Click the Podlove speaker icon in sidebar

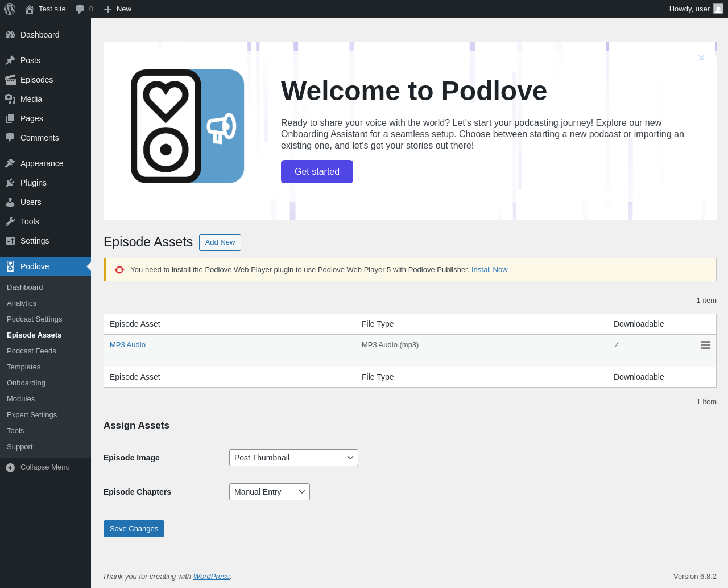10,266
